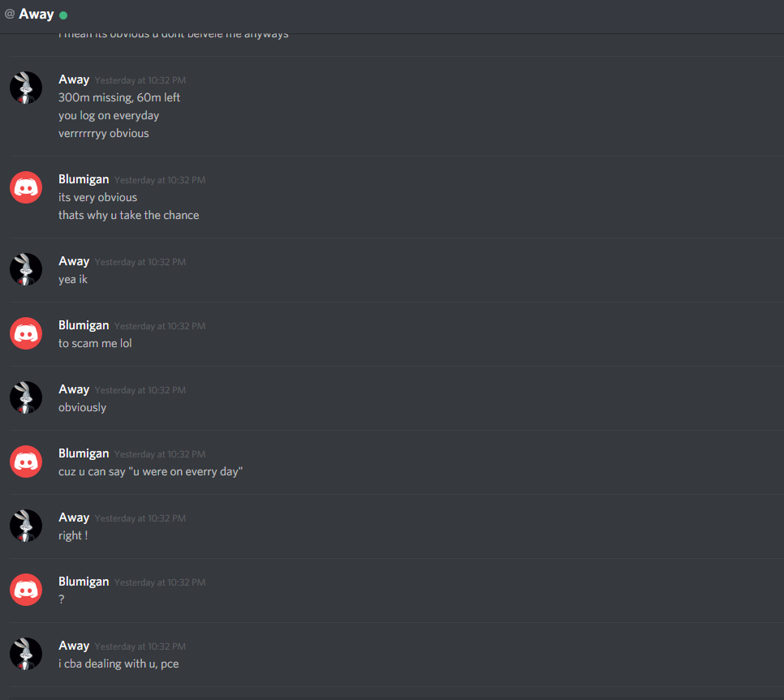Click Blumigan's avatar next to "to scam me lol"

pos(26,333)
